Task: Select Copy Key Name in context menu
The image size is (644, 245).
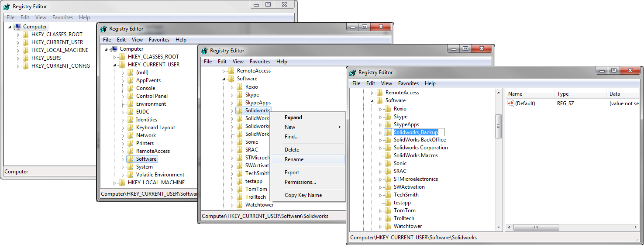Action: 307,195
